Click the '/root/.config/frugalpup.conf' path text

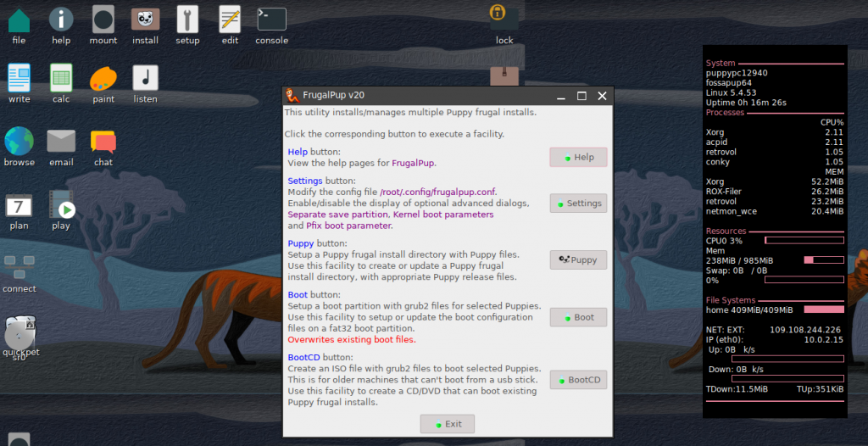[437, 192]
